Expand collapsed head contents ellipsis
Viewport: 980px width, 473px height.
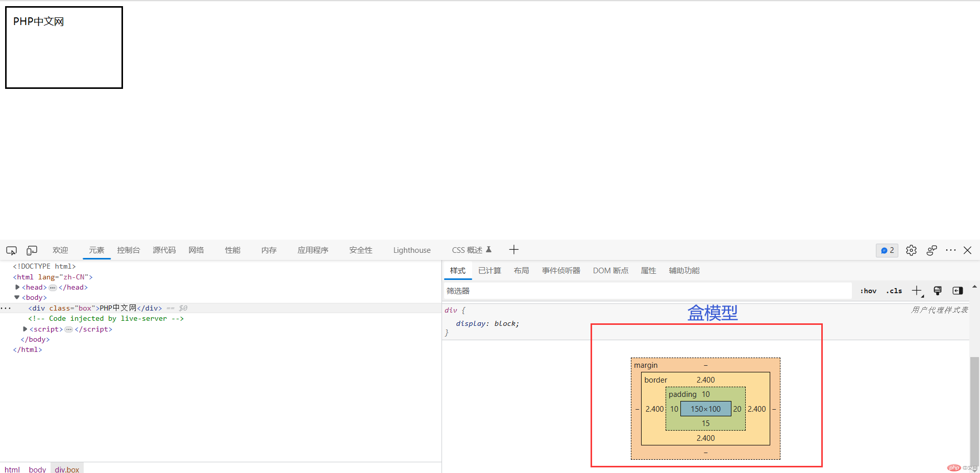[x=53, y=288]
